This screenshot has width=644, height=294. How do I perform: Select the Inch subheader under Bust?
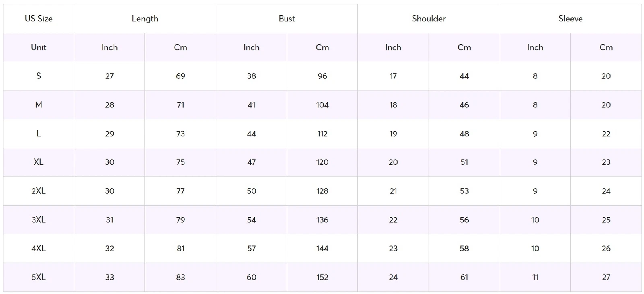(251, 47)
